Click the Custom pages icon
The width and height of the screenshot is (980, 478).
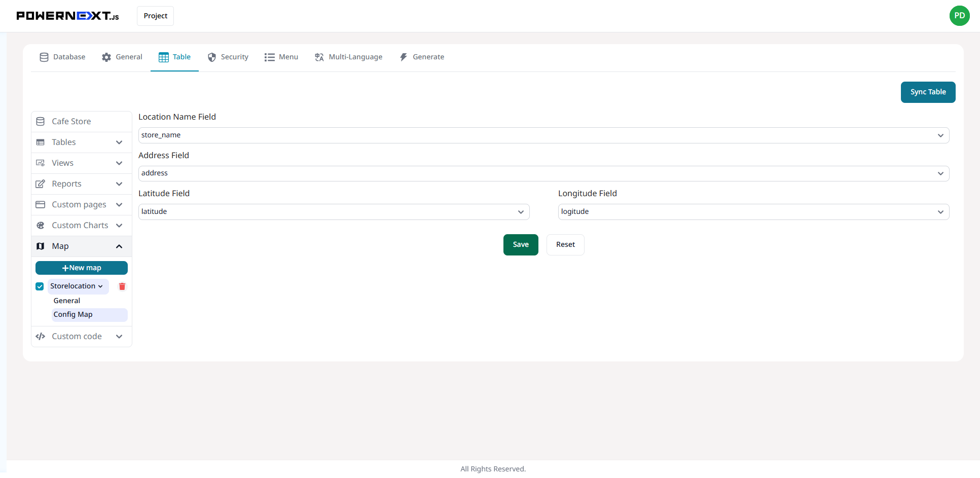coord(41,205)
